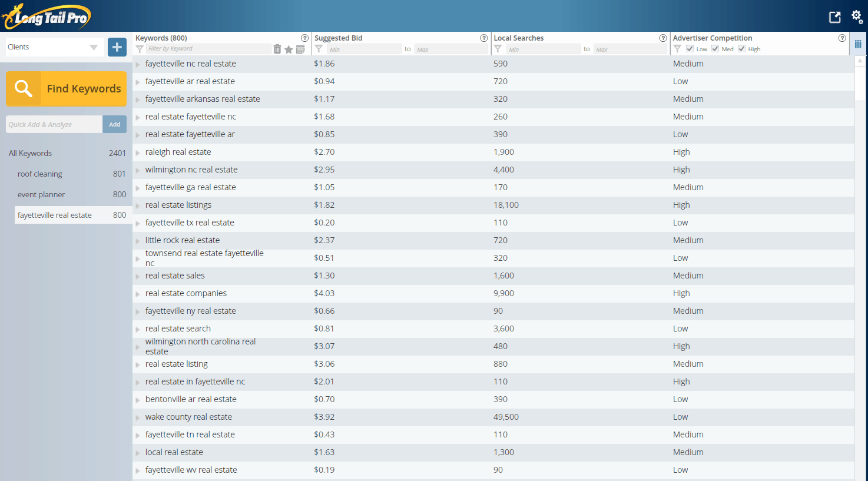Sort by the Local Searches column header

pos(518,38)
